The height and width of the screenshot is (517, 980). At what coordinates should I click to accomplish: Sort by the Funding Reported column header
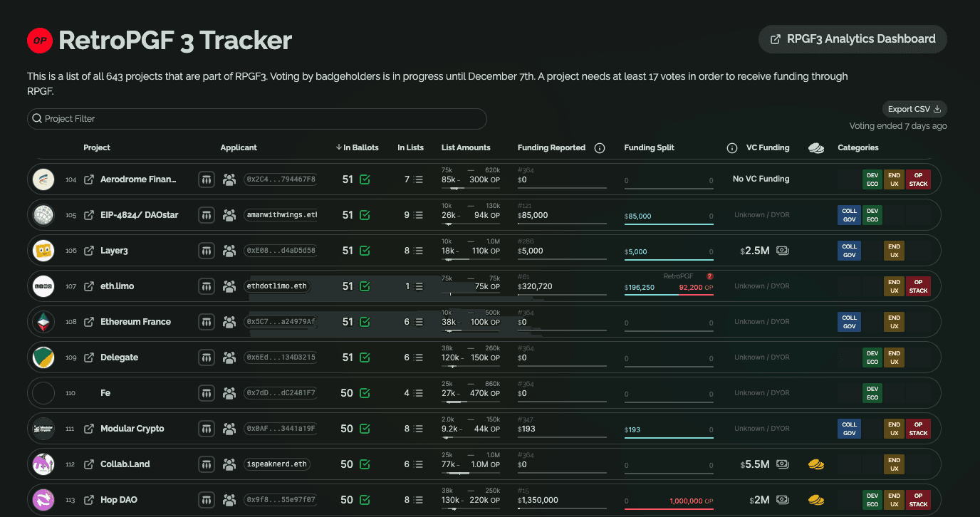(551, 147)
